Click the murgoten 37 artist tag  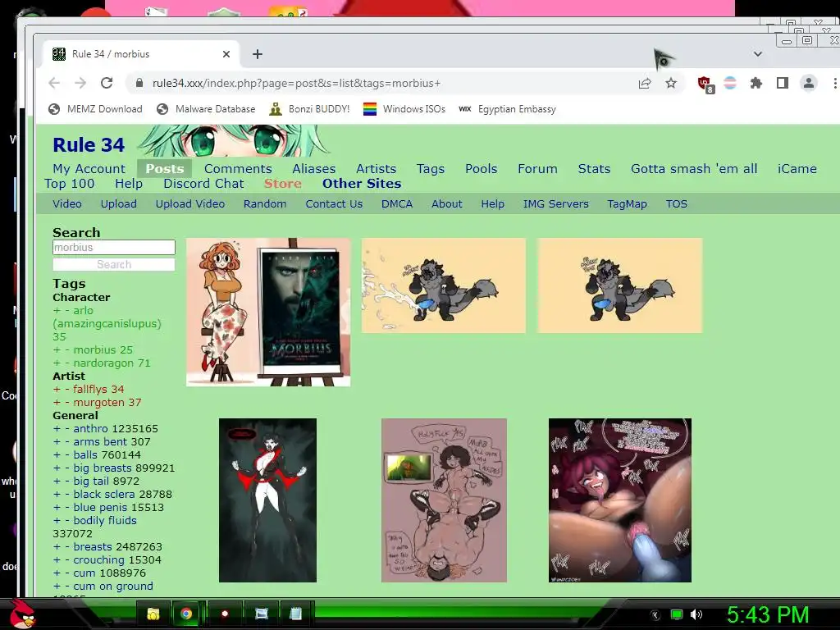(x=107, y=402)
